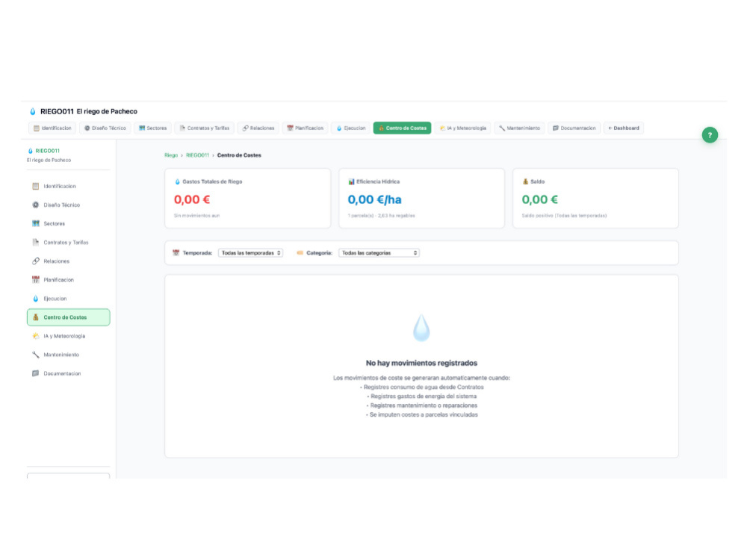Open IA y Meteorologia label in the sidebar
This screenshot has width=747, height=560.
coord(64,336)
